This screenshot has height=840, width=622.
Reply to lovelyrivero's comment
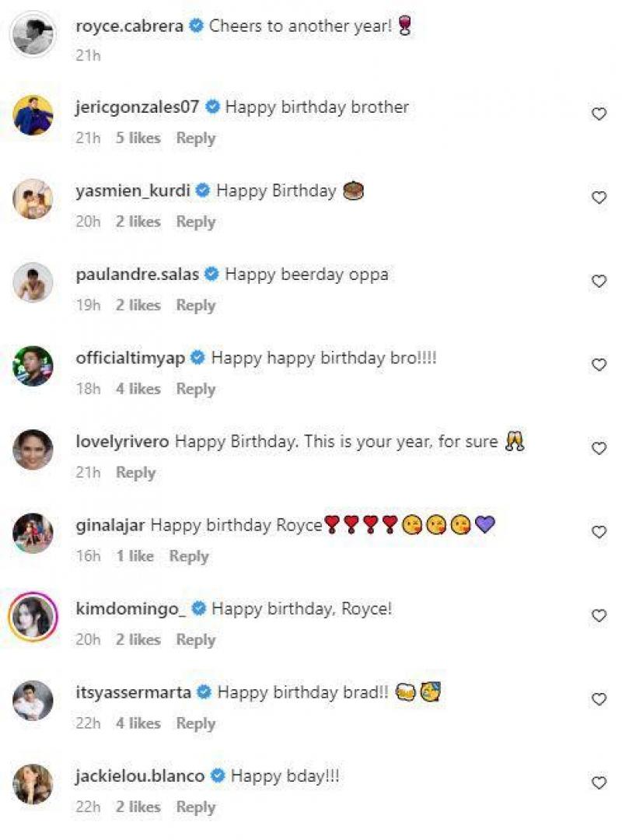pos(135,473)
